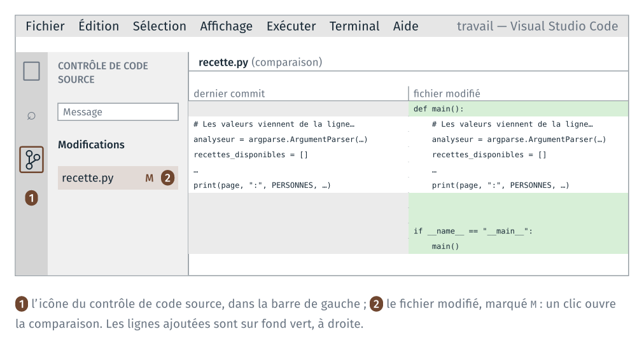
Task: Open the Search magnifier icon
Action: (32, 116)
